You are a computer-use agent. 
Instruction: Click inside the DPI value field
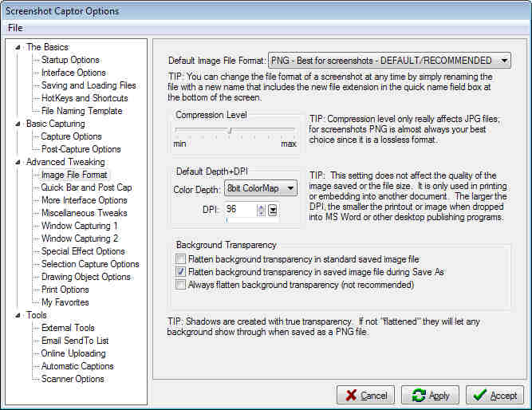[x=239, y=209]
